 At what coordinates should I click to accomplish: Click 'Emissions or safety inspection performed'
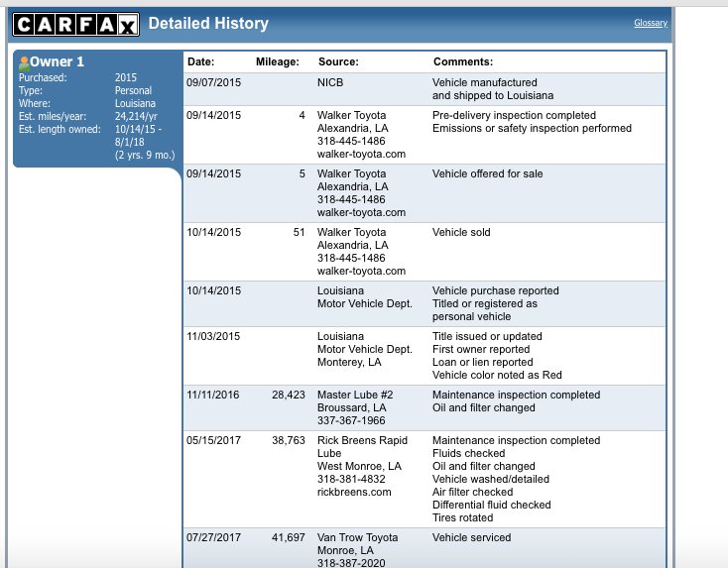[x=532, y=128]
